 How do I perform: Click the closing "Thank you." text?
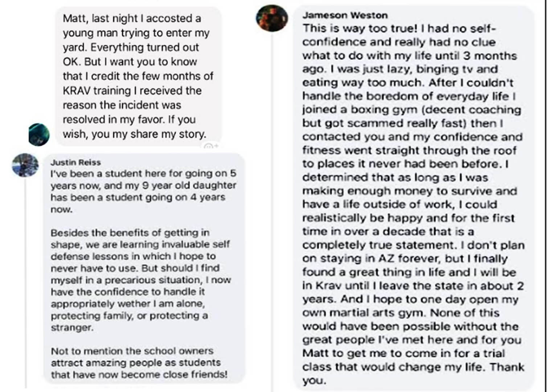507,367
